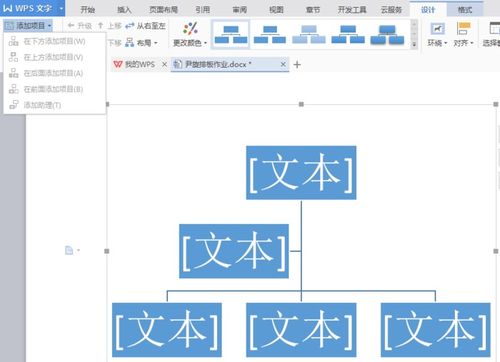Close the 我的WPS tab
Viewport: 500px width, 362px height.
[164, 64]
